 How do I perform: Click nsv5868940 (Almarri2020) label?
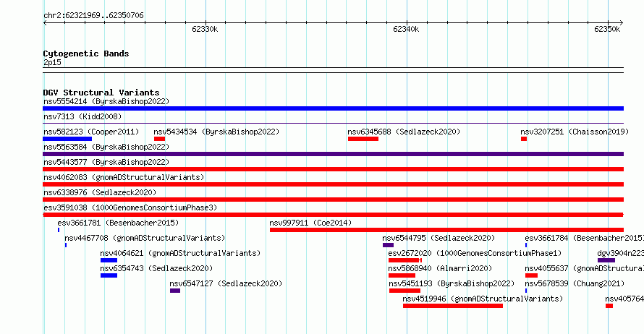[440, 268]
